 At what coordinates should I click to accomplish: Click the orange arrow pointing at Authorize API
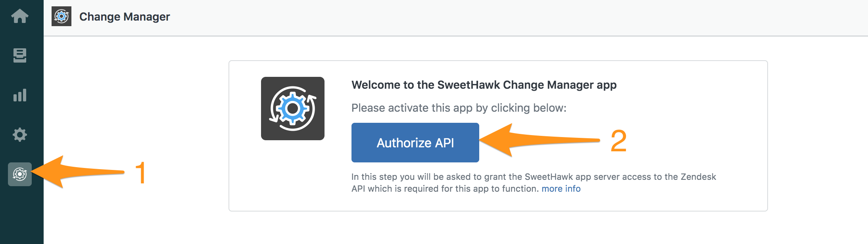click(540, 140)
